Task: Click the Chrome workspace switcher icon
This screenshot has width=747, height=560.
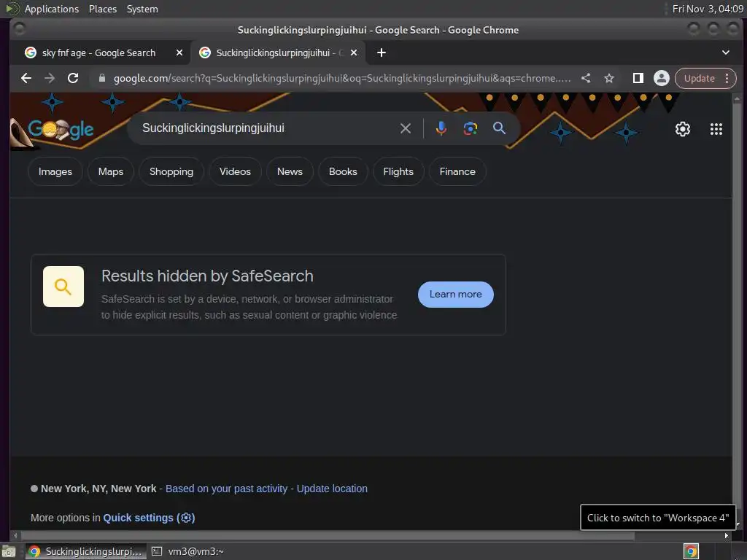Action: click(x=691, y=551)
